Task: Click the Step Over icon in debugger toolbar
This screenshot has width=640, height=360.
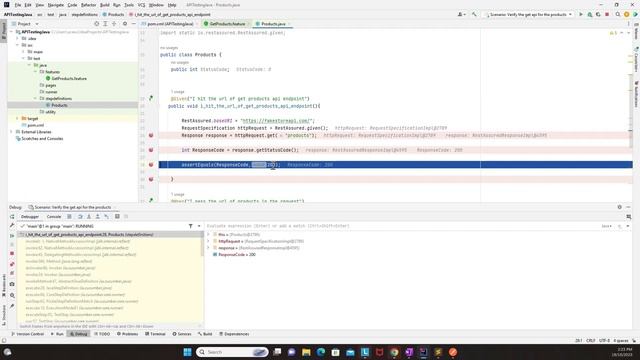Action: 80,217
